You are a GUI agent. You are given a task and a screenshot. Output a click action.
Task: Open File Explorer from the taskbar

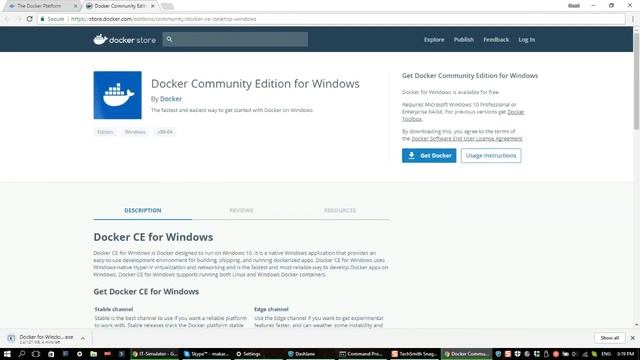(93, 354)
